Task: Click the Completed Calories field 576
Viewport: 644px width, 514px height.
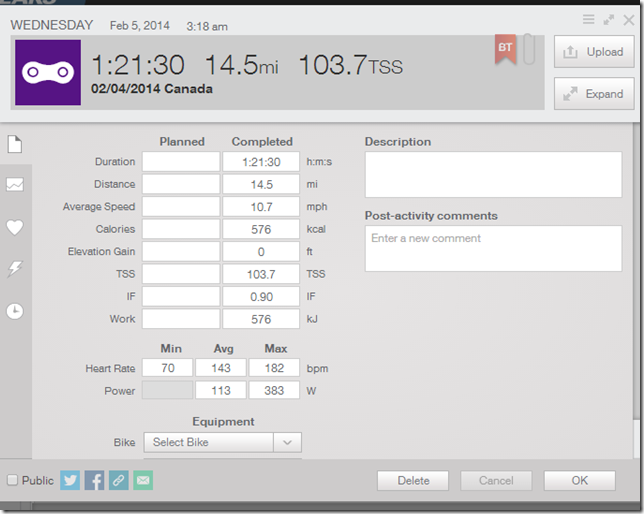Action: pyautogui.click(x=261, y=229)
